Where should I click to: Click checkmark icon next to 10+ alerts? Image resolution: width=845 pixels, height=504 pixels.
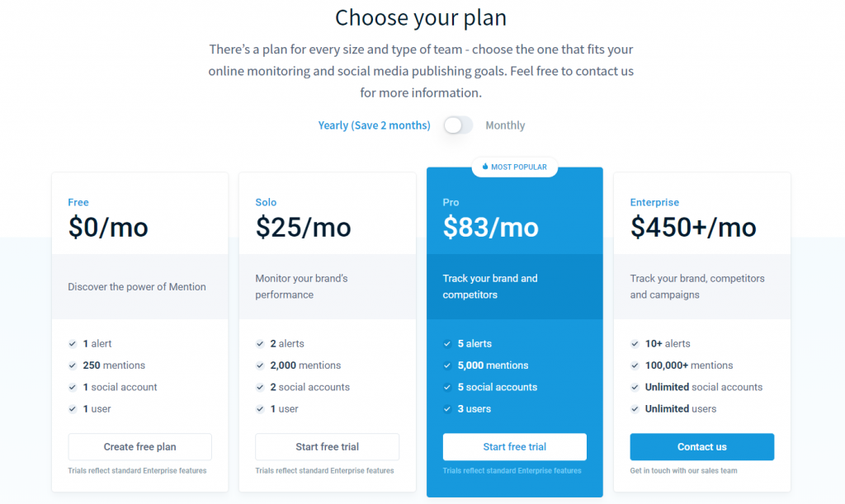coord(635,343)
